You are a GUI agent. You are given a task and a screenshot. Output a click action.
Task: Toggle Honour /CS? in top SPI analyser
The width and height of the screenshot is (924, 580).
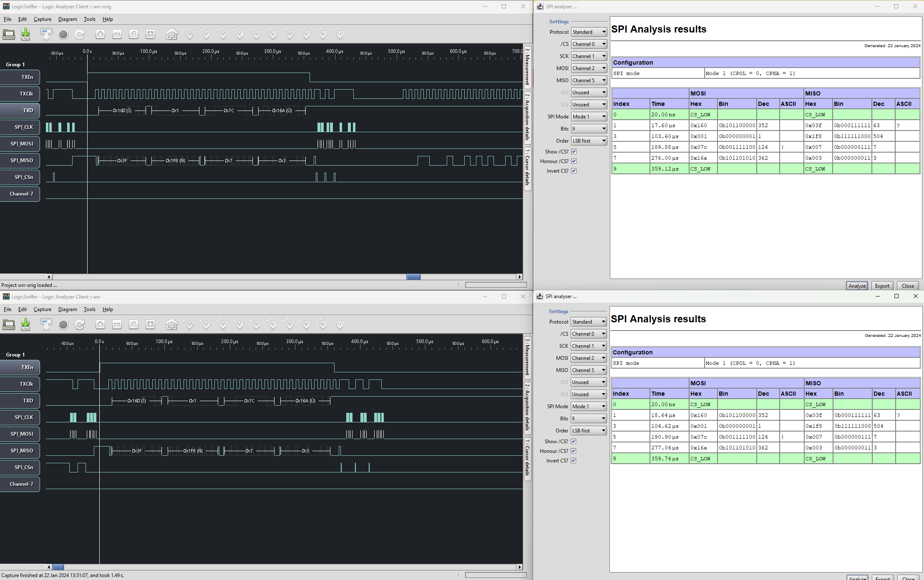574,161
